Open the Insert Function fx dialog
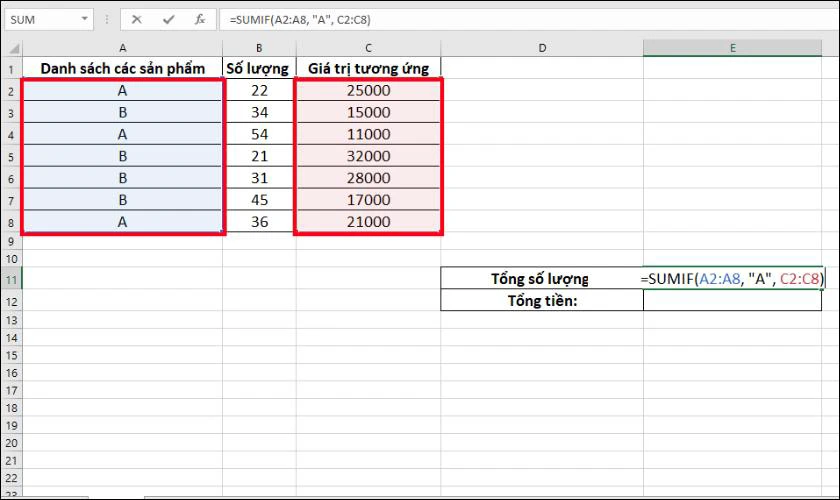This screenshot has height=500, width=840. [200, 20]
